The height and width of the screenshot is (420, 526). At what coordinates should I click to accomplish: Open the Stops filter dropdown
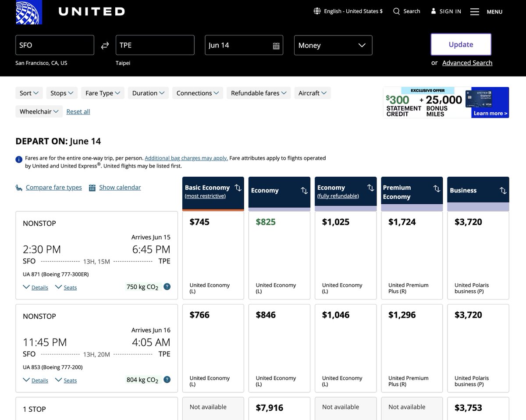pos(62,93)
